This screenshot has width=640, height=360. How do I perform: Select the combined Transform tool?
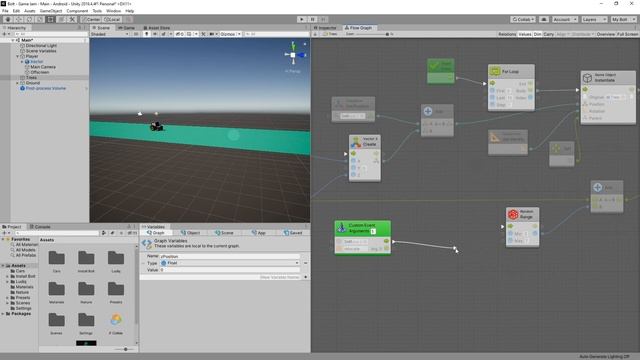pos(61,19)
